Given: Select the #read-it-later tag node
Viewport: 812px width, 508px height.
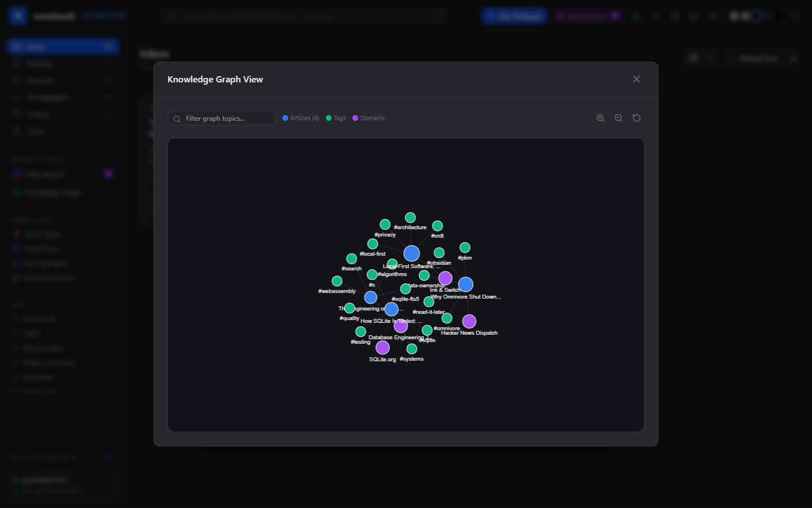Looking at the screenshot, I should tap(429, 302).
